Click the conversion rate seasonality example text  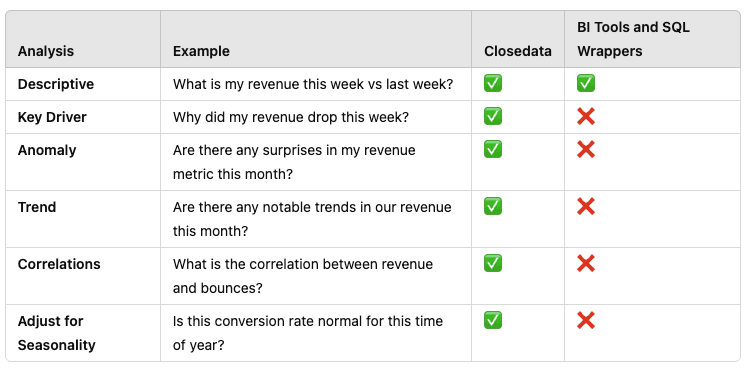[x=308, y=333]
